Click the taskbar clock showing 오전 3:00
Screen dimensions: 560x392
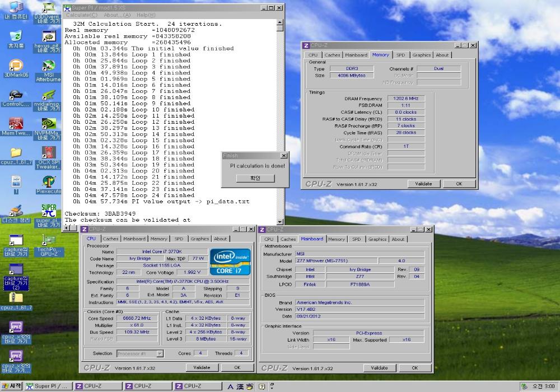(544, 386)
